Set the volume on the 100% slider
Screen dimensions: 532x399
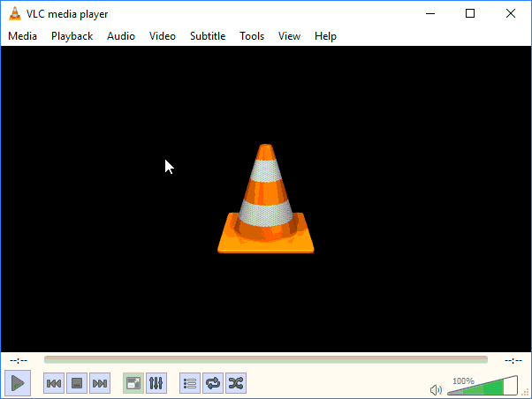point(483,386)
